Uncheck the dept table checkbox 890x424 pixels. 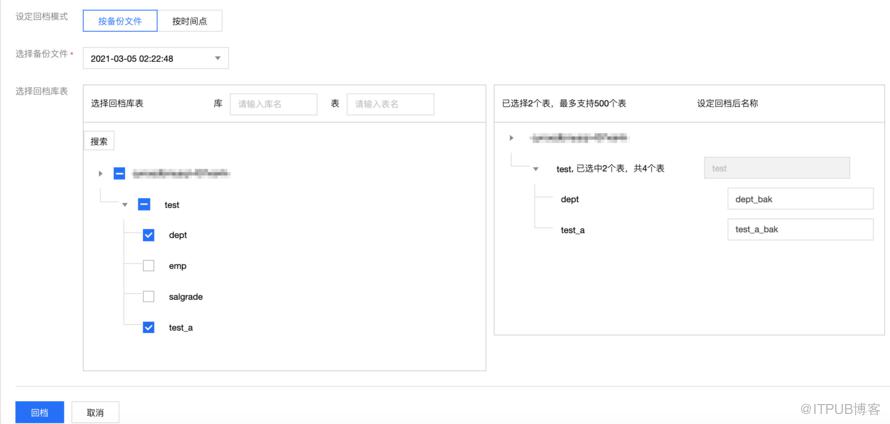pos(148,235)
